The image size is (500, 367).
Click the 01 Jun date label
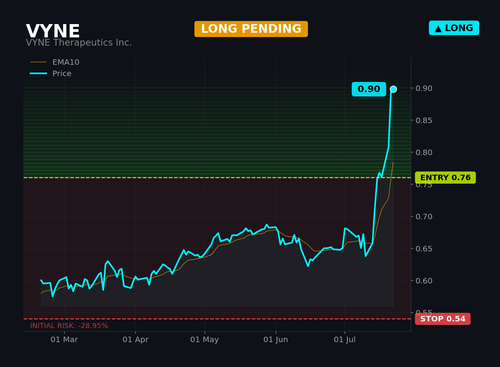tap(276, 340)
